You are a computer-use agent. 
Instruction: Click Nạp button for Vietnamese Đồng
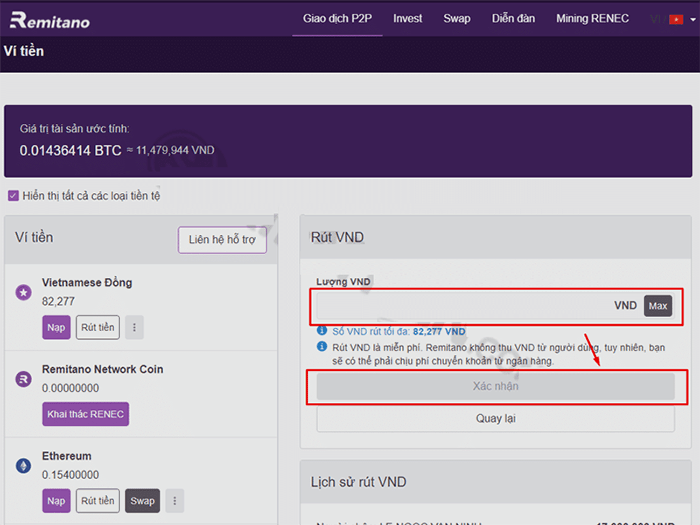pyautogui.click(x=56, y=327)
